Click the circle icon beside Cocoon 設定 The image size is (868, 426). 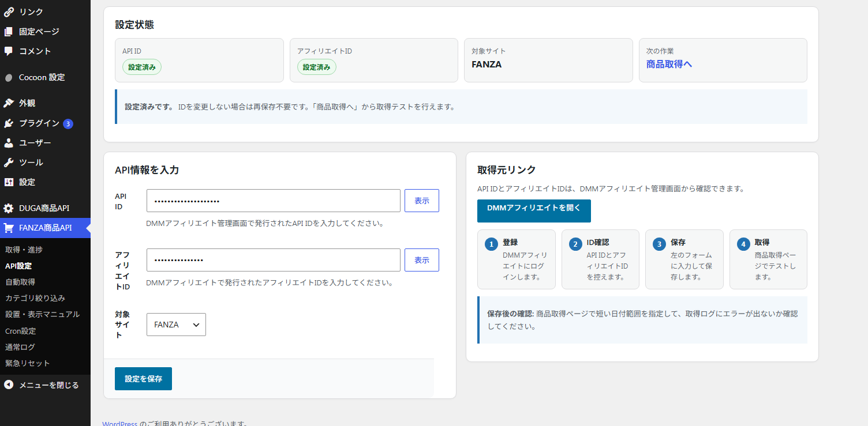point(9,77)
